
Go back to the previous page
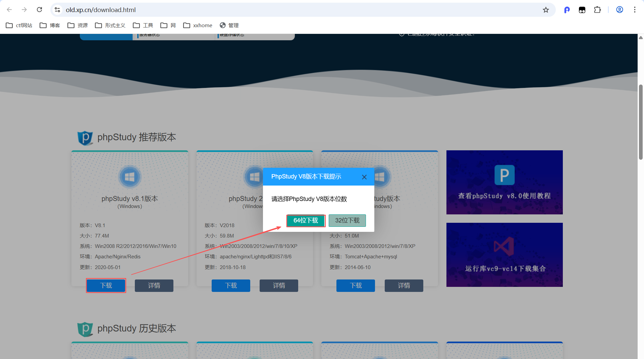9,10
